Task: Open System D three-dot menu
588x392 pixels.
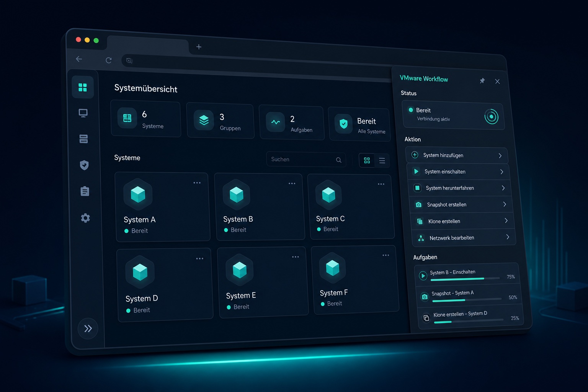Action: click(x=200, y=259)
